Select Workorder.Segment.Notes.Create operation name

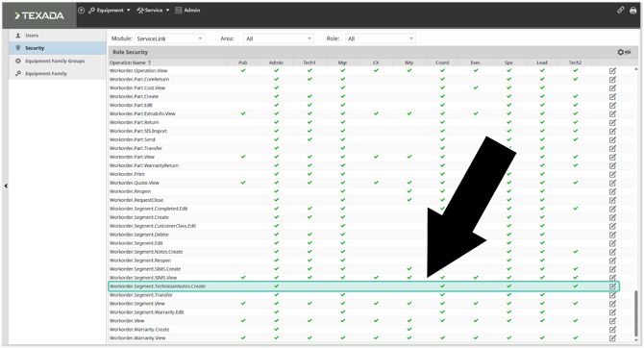click(146, 252)
